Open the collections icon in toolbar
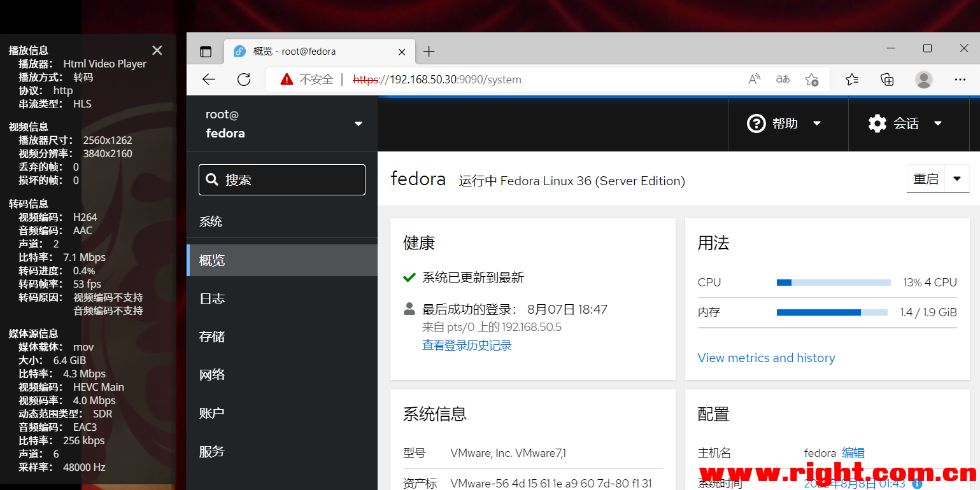 (x=887, y=79)
